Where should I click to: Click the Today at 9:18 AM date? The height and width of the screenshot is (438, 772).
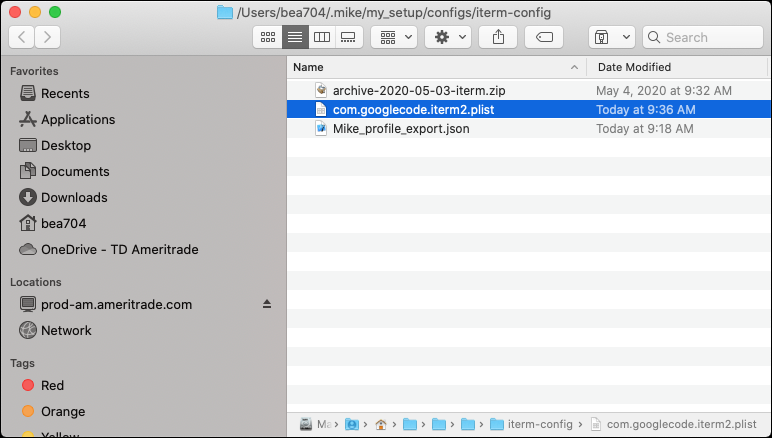point(644,128)
